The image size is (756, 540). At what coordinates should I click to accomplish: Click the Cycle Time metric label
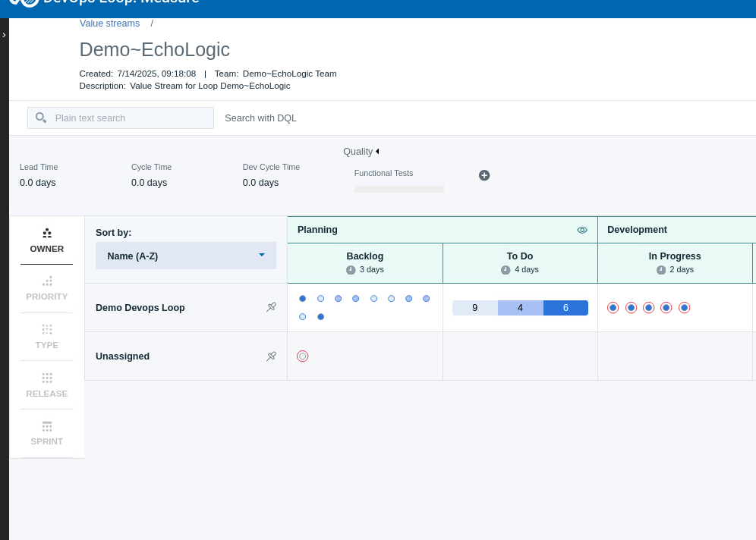pyautogui.click(x=151, y=167)
